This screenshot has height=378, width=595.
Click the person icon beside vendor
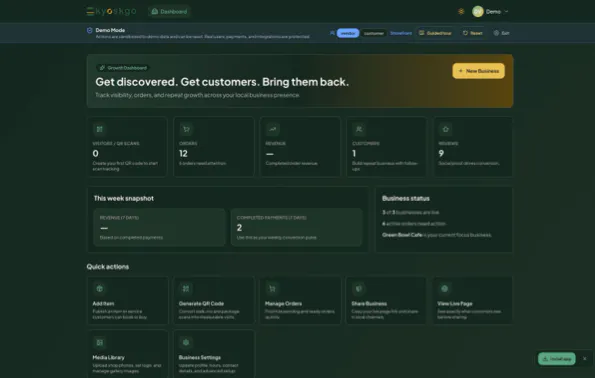pyautogui.click(x=332, y=33)
